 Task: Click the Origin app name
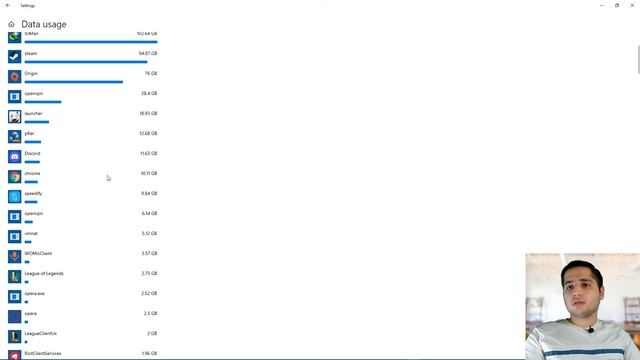tap(31, 73)
